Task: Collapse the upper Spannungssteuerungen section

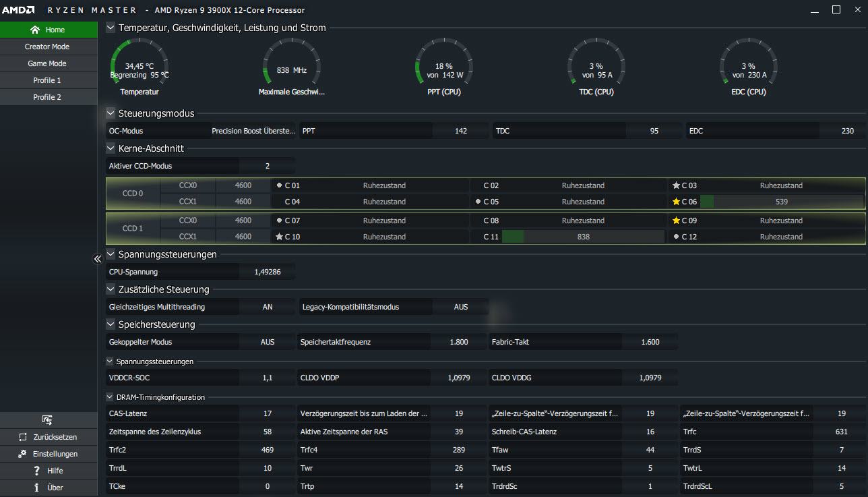Action: [x=111, y=254]
